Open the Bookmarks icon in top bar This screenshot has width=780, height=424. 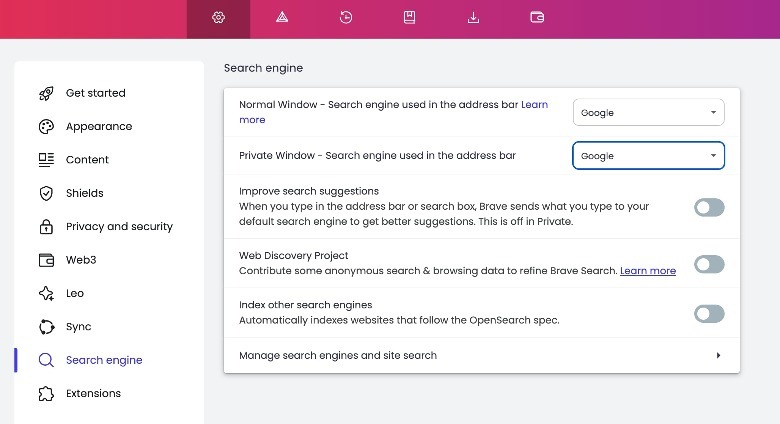409,18
